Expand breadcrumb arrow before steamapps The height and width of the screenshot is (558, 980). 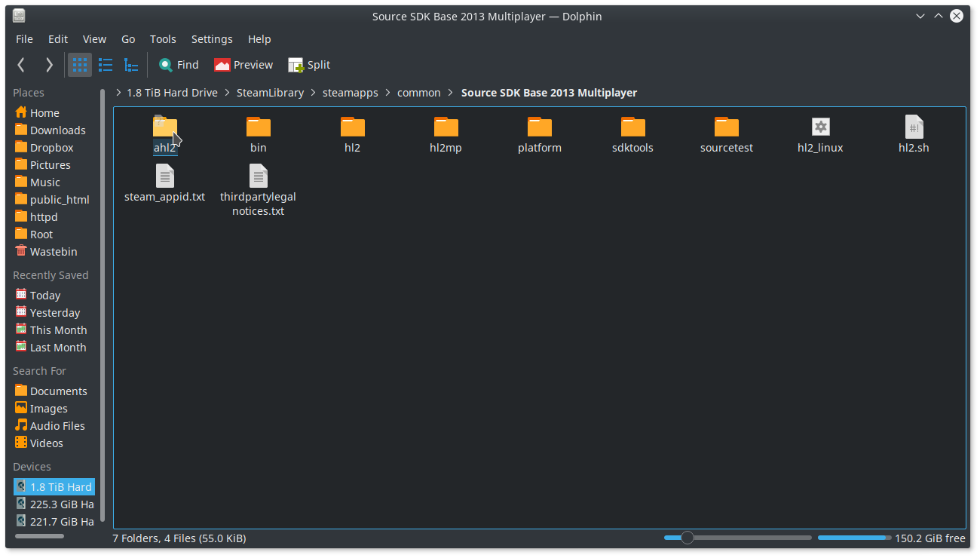click(x=313, y=93)
